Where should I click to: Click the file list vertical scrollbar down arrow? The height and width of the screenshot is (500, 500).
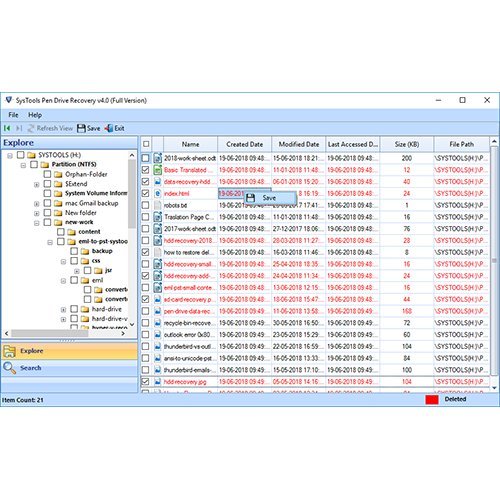(x=494, y=388)
